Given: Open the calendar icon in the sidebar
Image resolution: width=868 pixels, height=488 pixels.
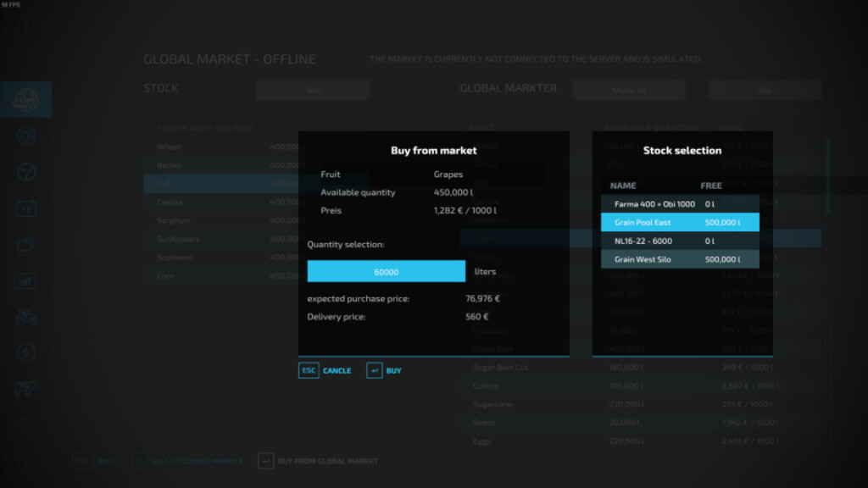Looking at the screenshot, I should (x=25, y=208).
